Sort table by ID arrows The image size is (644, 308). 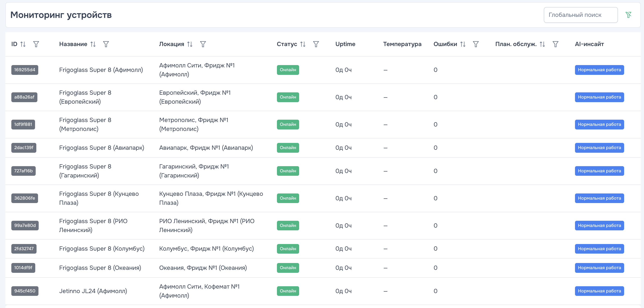[23, 44]
